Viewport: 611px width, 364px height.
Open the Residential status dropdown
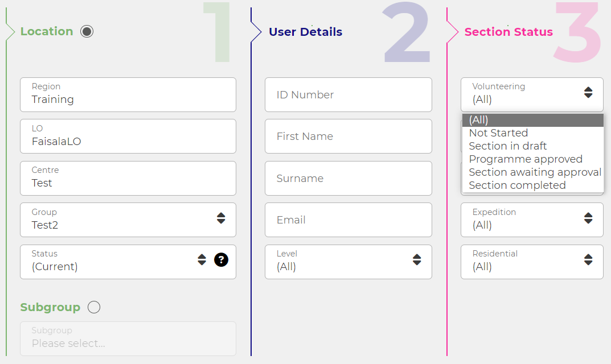coord(532,262)
